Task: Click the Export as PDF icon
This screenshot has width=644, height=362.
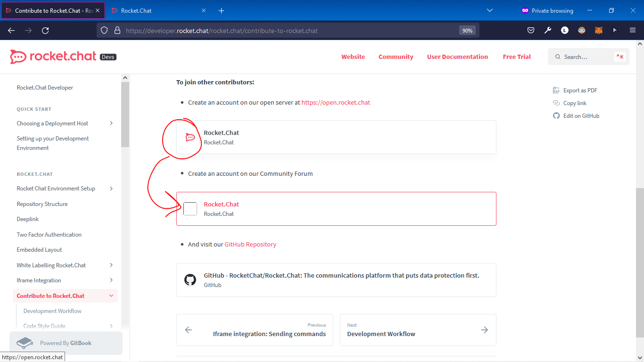Action: 556,90
